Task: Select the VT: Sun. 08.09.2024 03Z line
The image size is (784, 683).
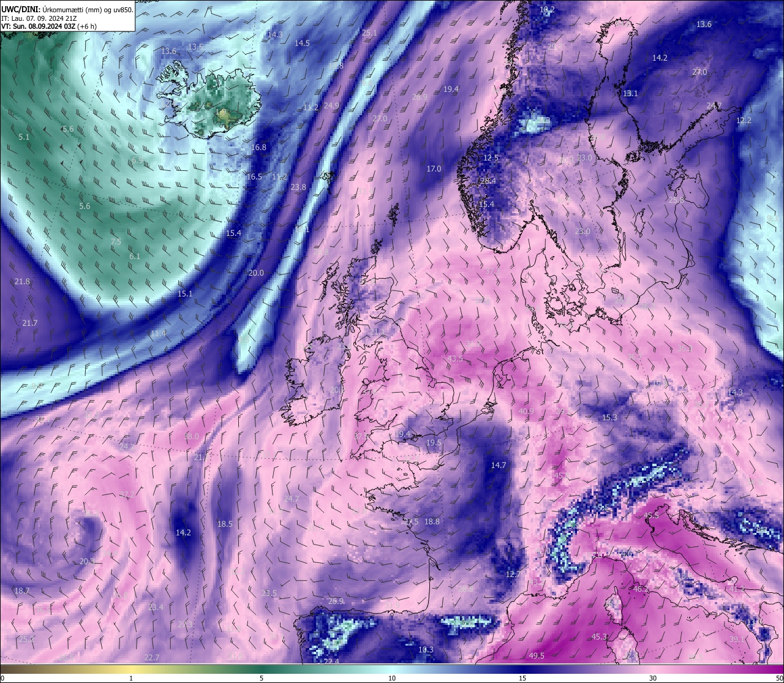Action: 48,26
